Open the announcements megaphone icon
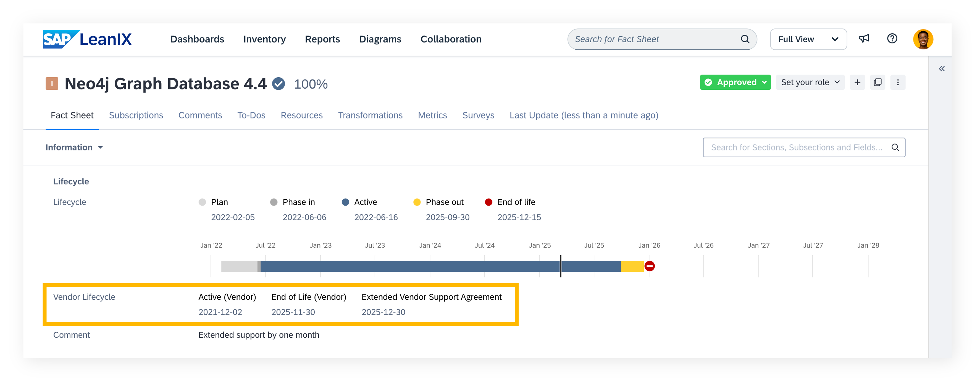Screen dimensions: 980x387 pyautogui.click(x=864, y=39)
